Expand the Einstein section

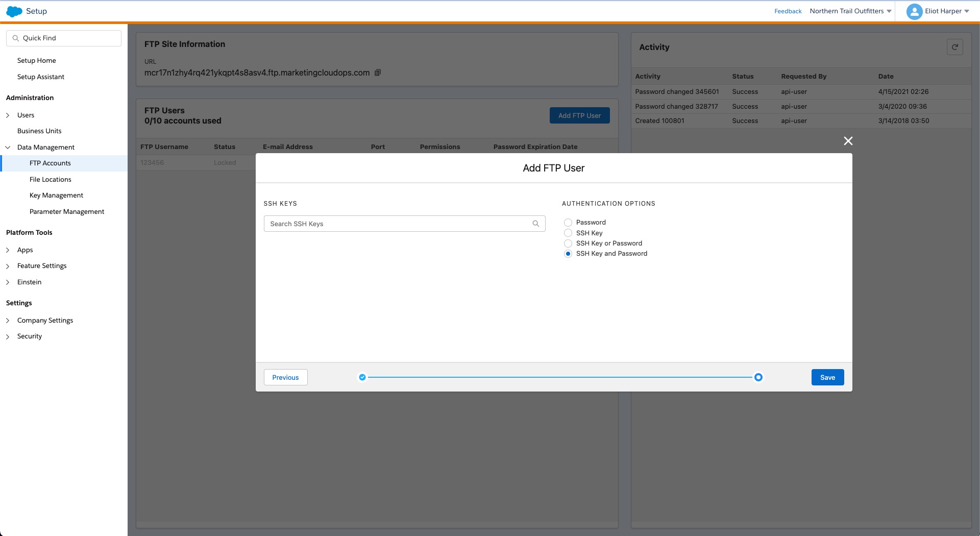pyautogui.click(x=8, y=282)
